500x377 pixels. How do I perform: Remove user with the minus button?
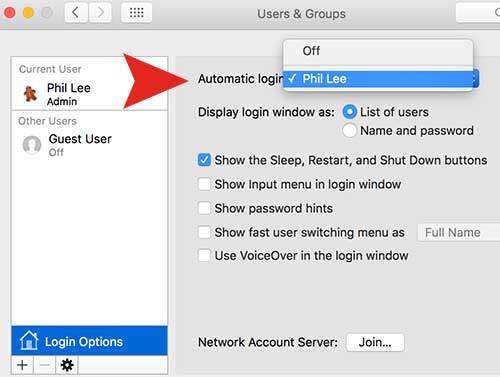pyautogui.click(x=44, y=365)
